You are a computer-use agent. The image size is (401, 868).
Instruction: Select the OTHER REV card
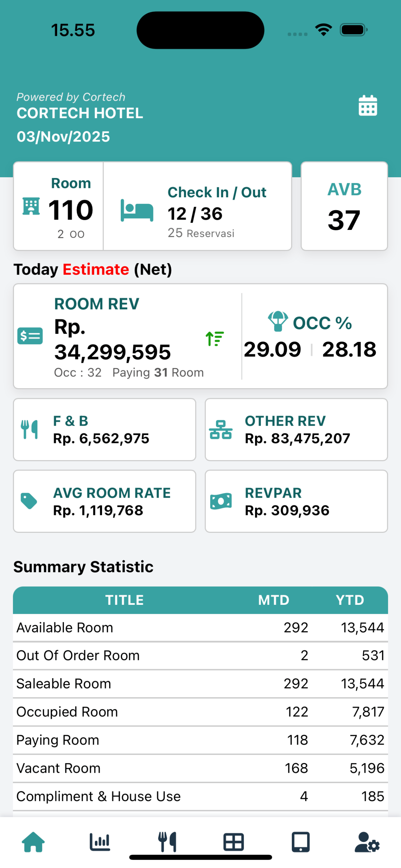[296, 429]
